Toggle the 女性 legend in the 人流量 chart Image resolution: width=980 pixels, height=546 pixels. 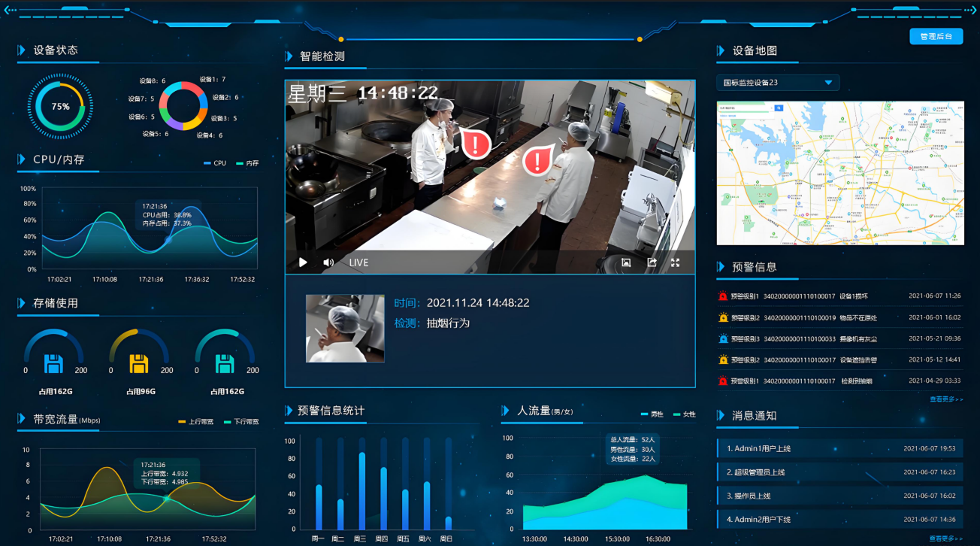(x=685, y=414)
